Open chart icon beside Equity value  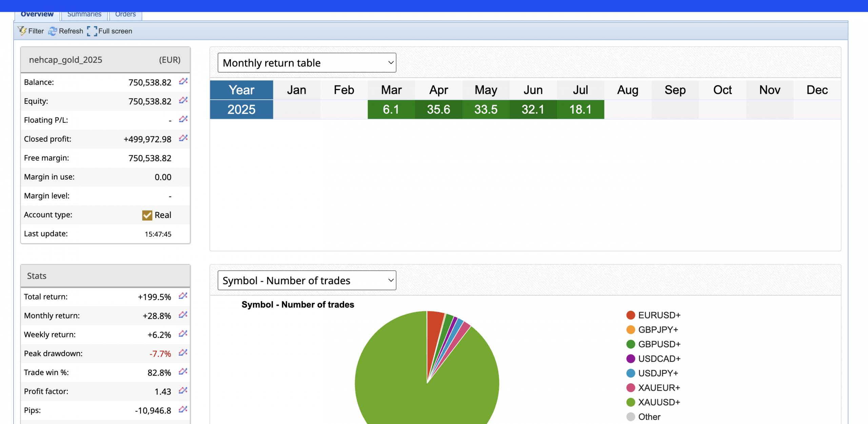tap(183, 100)
